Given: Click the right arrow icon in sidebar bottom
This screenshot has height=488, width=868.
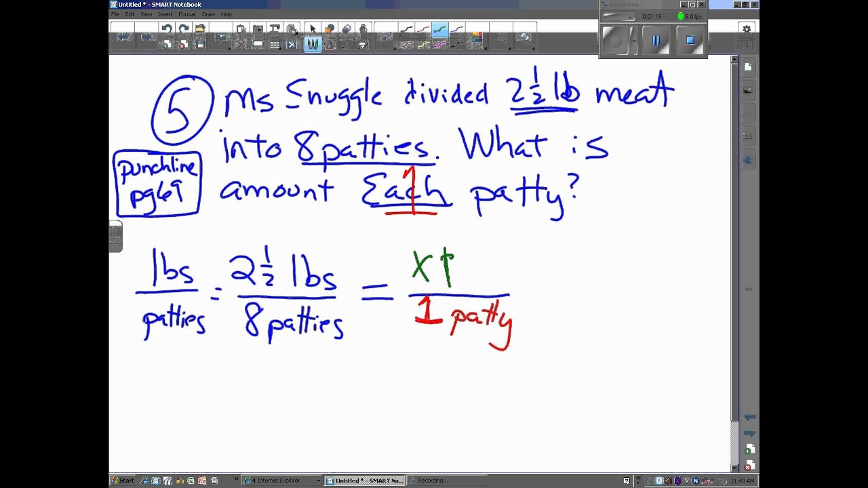Looking at the screenshot, I should [x=749, y=433].
